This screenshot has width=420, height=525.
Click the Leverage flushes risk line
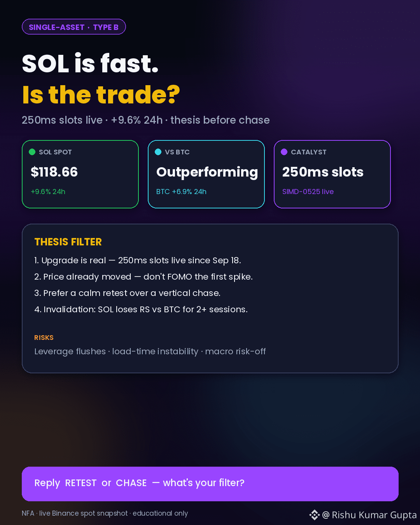pos(150,352)
